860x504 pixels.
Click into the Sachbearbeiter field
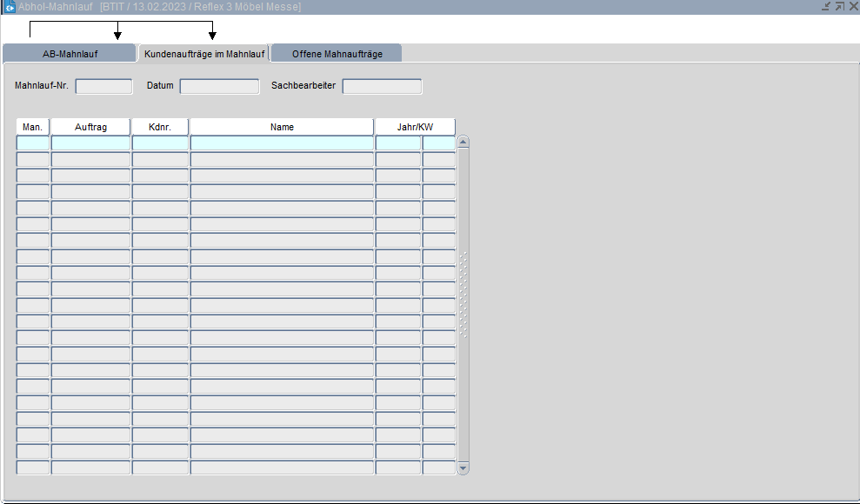pyautogui.click(x=382, y=86)
